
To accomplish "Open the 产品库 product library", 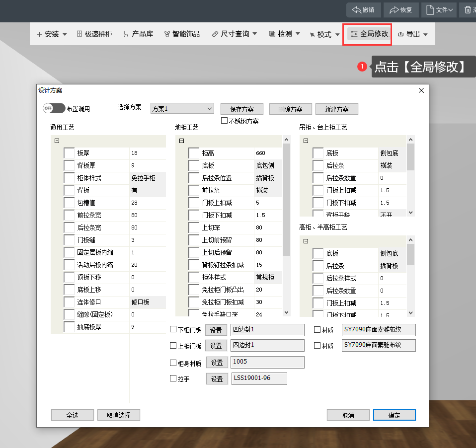I will [x=139, y=34].
